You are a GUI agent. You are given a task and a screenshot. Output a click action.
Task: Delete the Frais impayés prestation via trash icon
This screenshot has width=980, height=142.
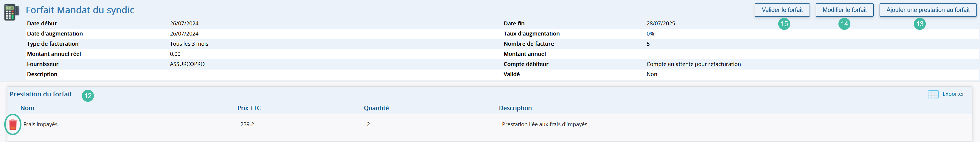(x=13, y=124)
